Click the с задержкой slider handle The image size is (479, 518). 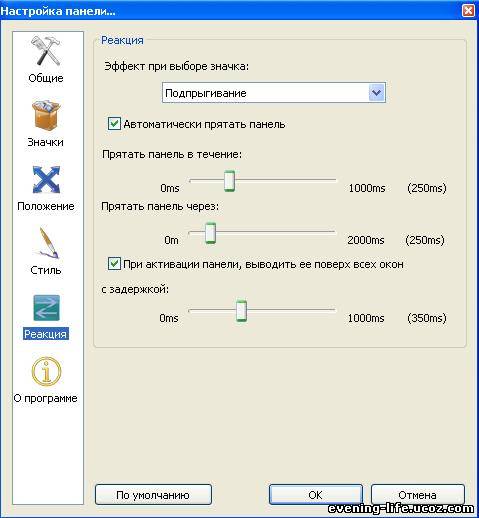pyautogui.click(x=241, y=311)
